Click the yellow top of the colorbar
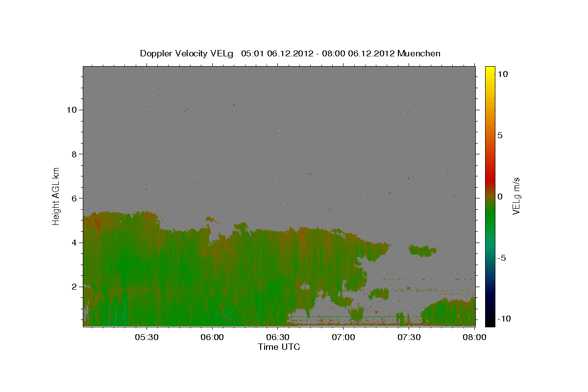Viewport: 588px width, 392px height. point(490,71)
